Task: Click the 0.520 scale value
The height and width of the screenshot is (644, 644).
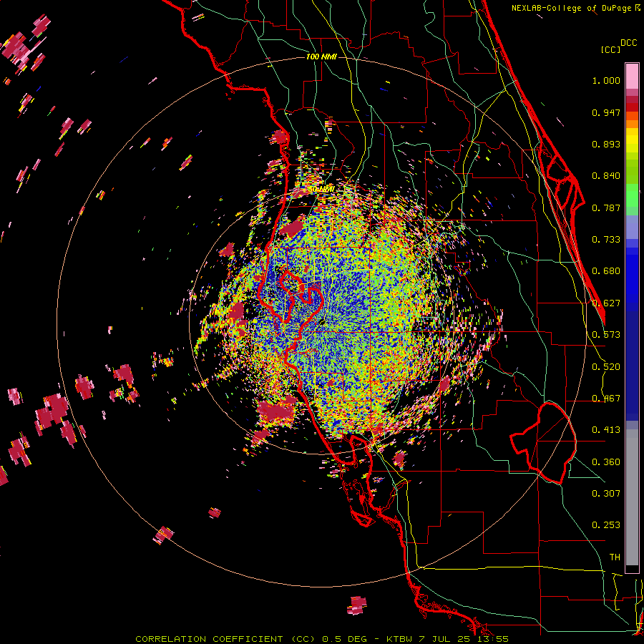Action: point(606,367)
